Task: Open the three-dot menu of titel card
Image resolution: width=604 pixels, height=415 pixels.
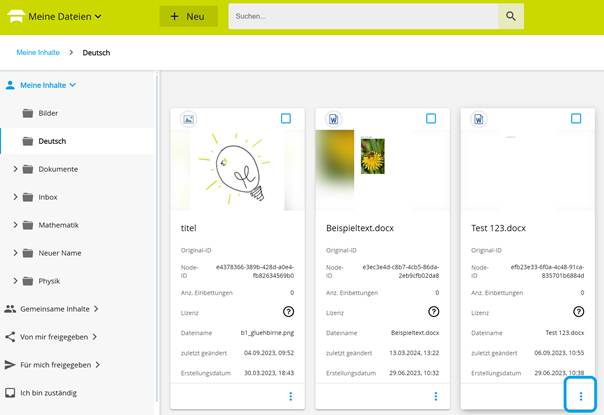Action: [x=291, y=396]
